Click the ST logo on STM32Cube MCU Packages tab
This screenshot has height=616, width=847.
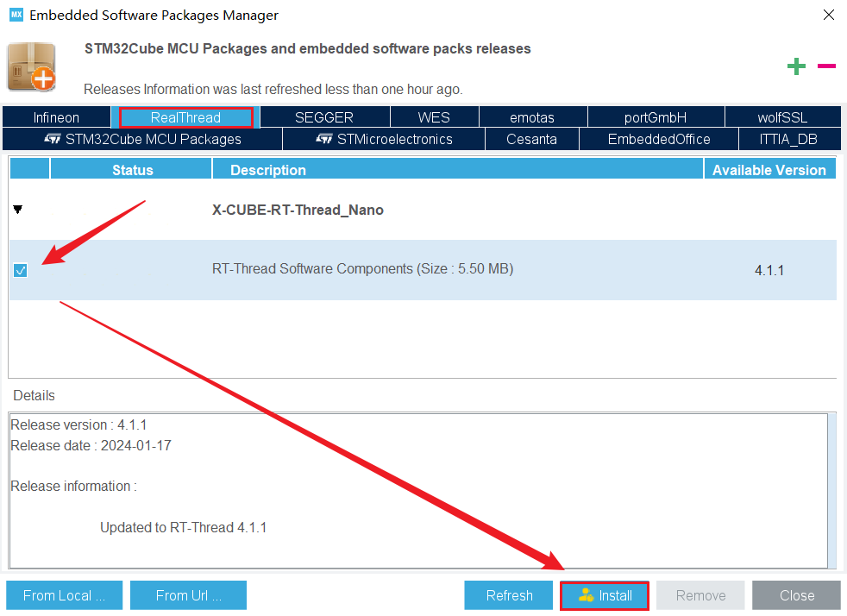tap(52, 139)
